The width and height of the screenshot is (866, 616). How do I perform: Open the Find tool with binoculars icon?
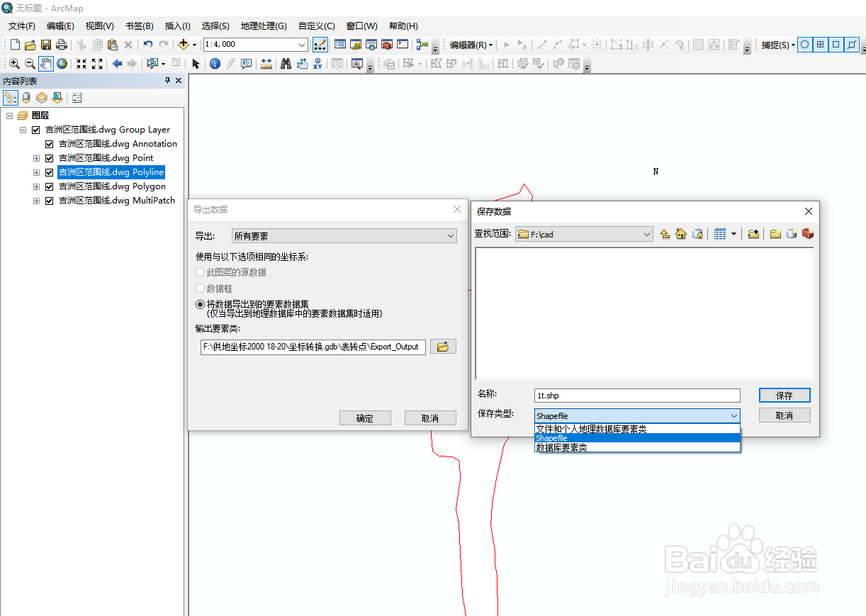pyautogui.click(x=286, y=64)
